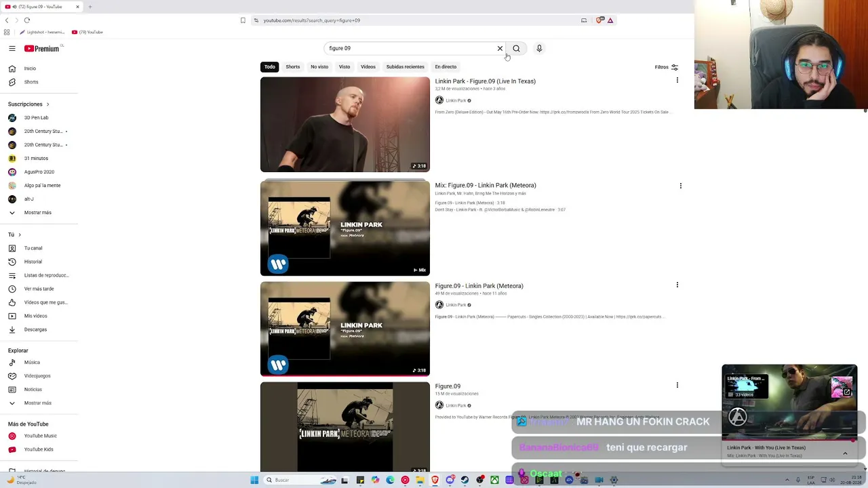This screenshot has width=868, height=488.
Task: Expand the 'Tú' section
Action: tap(14, 235)
